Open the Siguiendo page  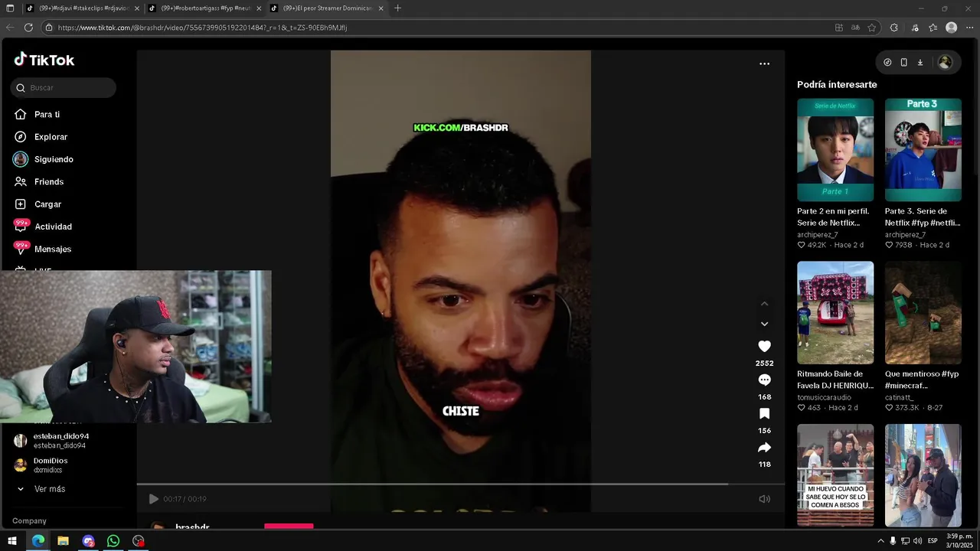(43, 159)
